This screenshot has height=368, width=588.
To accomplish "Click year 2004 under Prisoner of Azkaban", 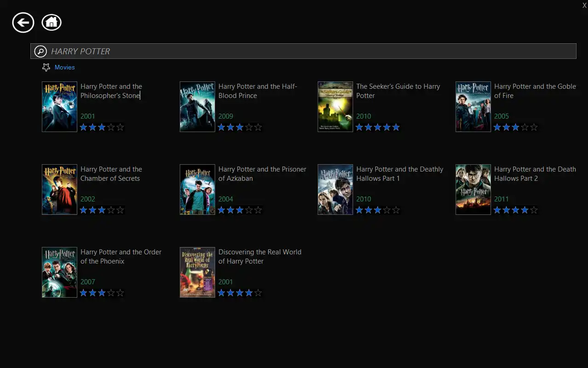I will point(226,199).
